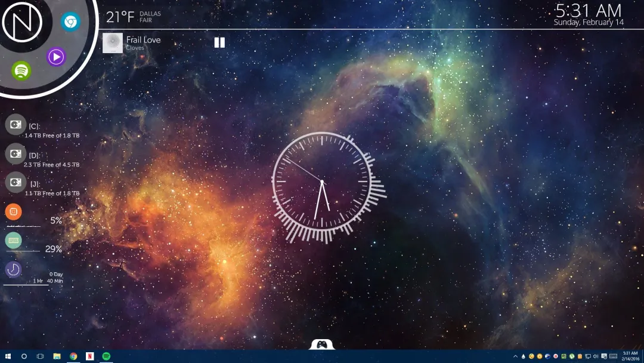Click the D drive disk icon
This screenshot has width=644, height=363.
[14, 155]
